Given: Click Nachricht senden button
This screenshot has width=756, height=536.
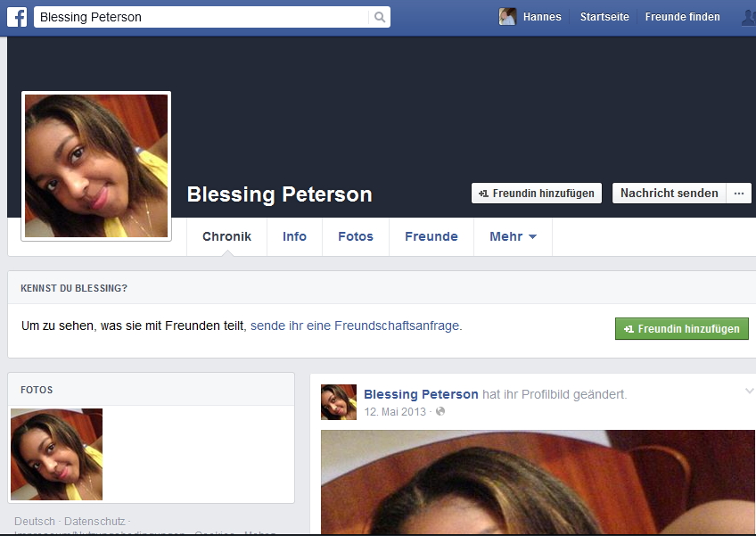Looking at the screenshot, I should (x=669, y=193).
